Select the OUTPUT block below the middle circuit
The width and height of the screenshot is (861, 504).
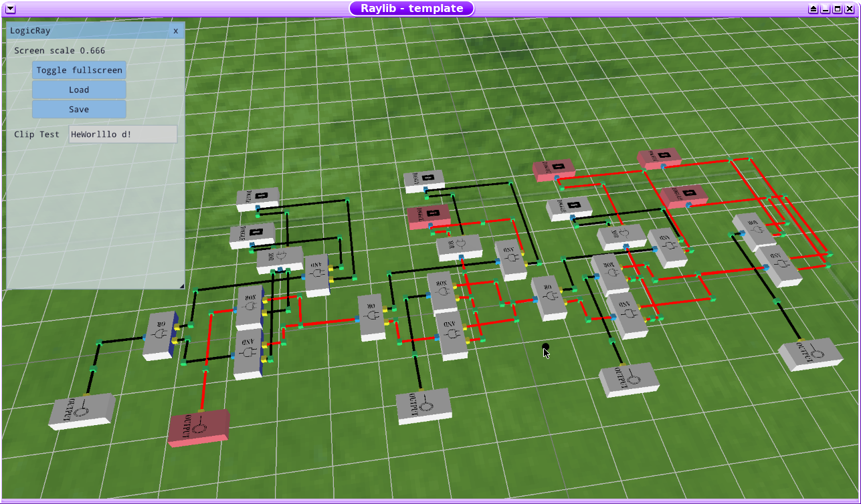coord(423,405)
